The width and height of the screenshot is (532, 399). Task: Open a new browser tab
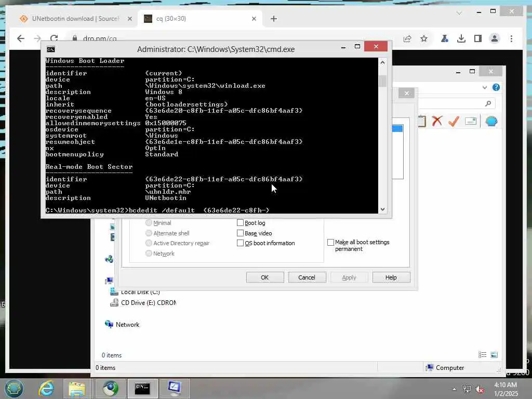click(x=274, y=19)
